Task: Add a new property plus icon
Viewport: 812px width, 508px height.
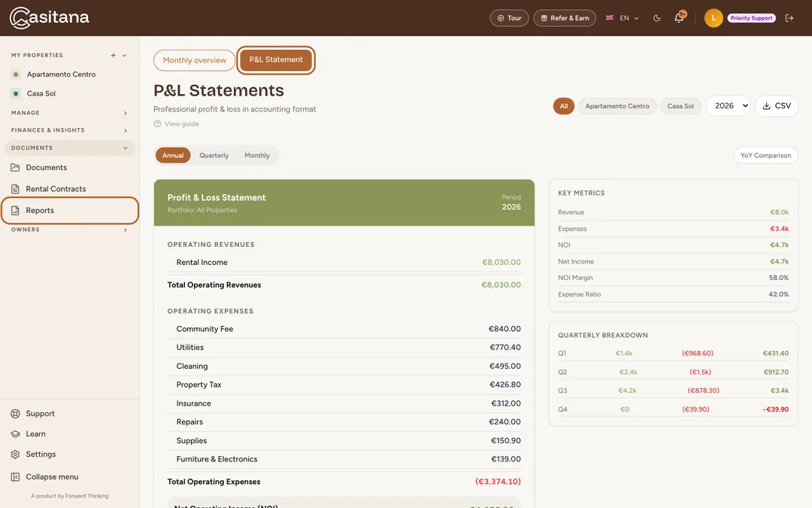Action: (x=113, y=56)
